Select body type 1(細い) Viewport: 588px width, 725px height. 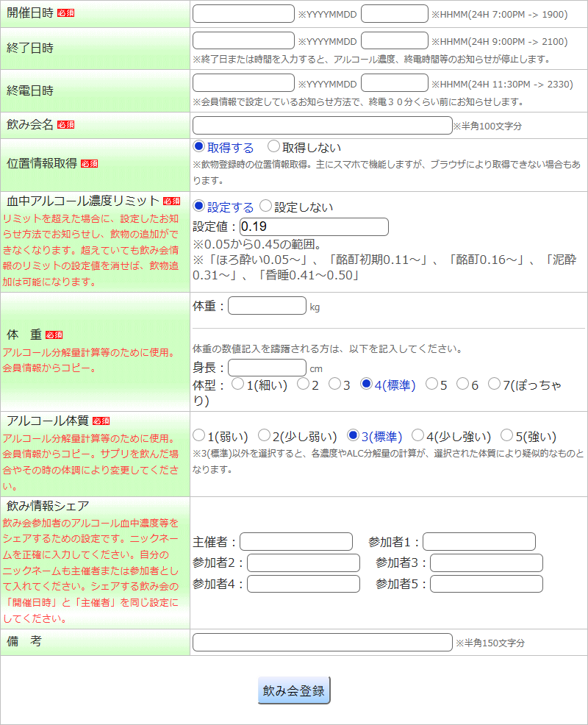[x=237, y=385]
